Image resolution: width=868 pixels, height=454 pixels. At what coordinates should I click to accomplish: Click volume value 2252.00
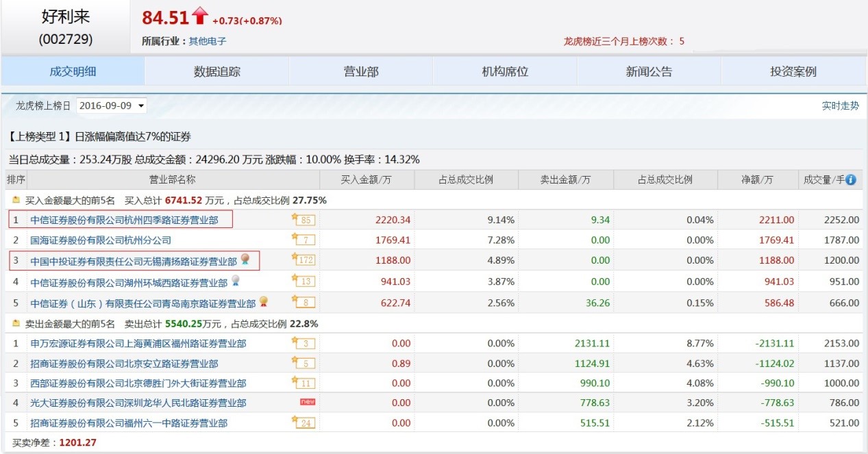tap(841, 220)
